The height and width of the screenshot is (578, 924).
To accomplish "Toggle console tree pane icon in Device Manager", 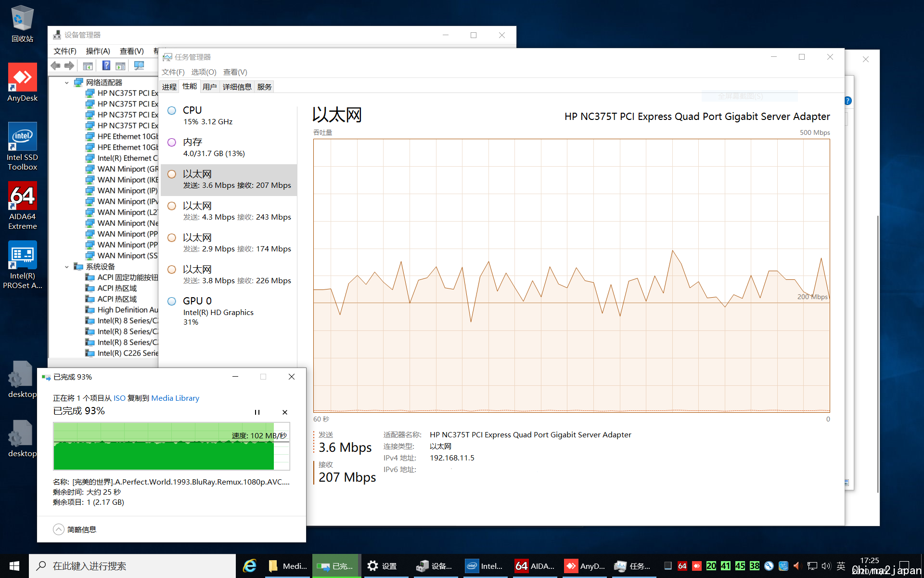I will pyautogui.click(x=88, y=66).
